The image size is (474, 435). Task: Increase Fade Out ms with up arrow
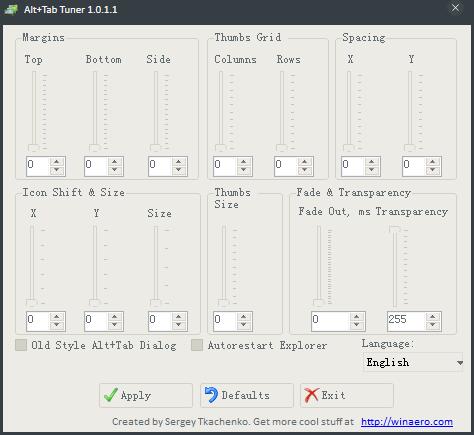click(x=357, y=317)
